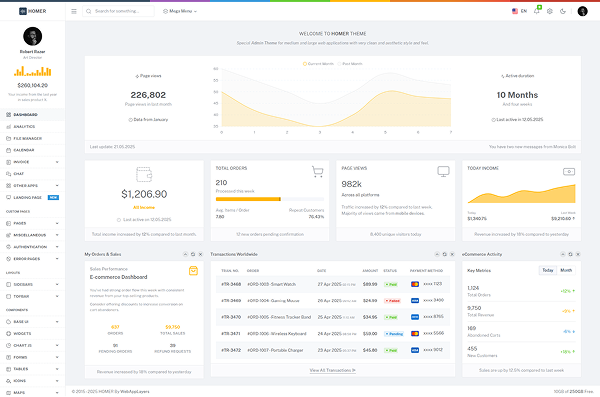600x397 pixels.
Task: Click the Tables sidebar icon
Action: click(x=8, y=369)
